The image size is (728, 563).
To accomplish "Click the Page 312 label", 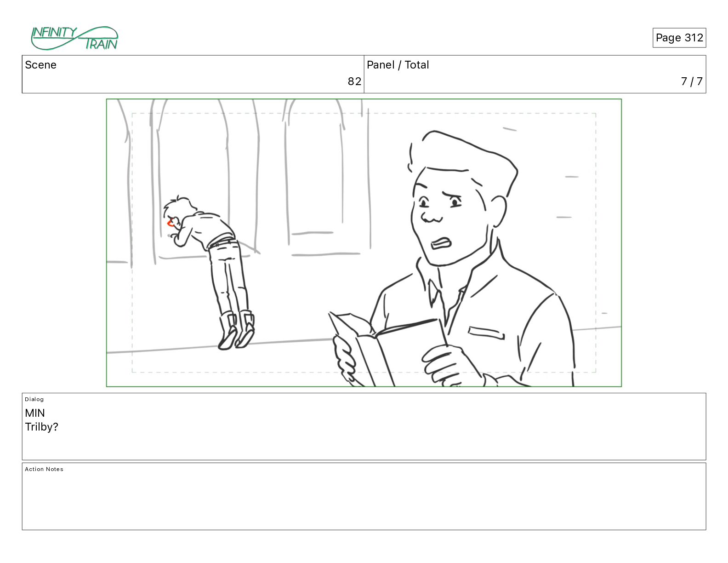I will 679,38.
